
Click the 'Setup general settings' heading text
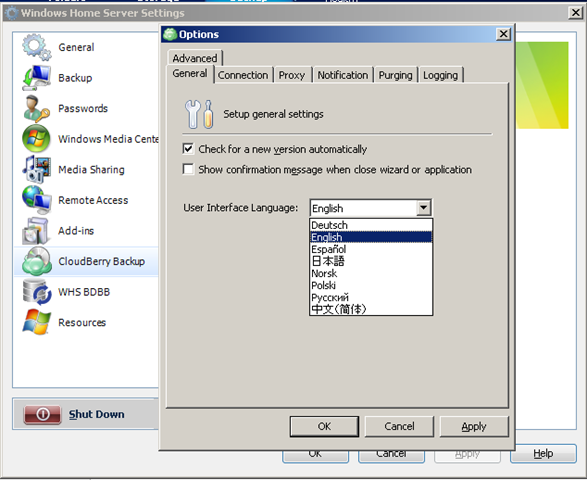tap(273, 114)
